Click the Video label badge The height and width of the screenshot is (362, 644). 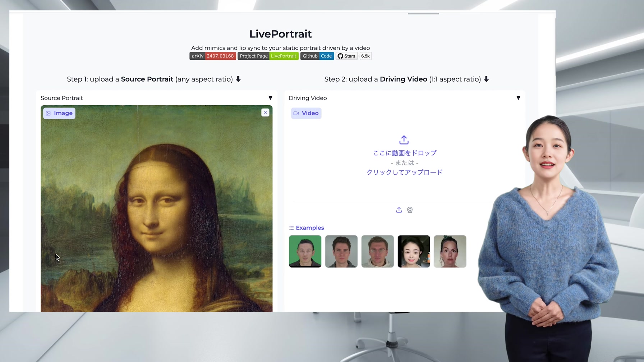tap(306, 113)
